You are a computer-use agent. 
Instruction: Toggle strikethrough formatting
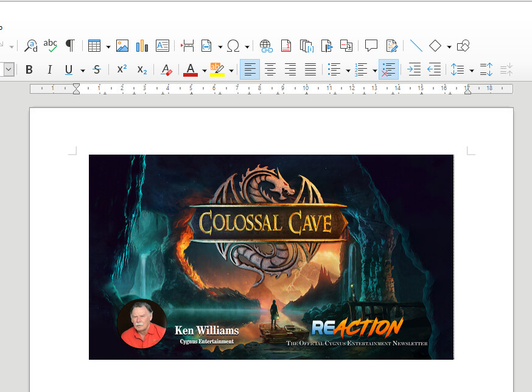click(x=96, y=69)
